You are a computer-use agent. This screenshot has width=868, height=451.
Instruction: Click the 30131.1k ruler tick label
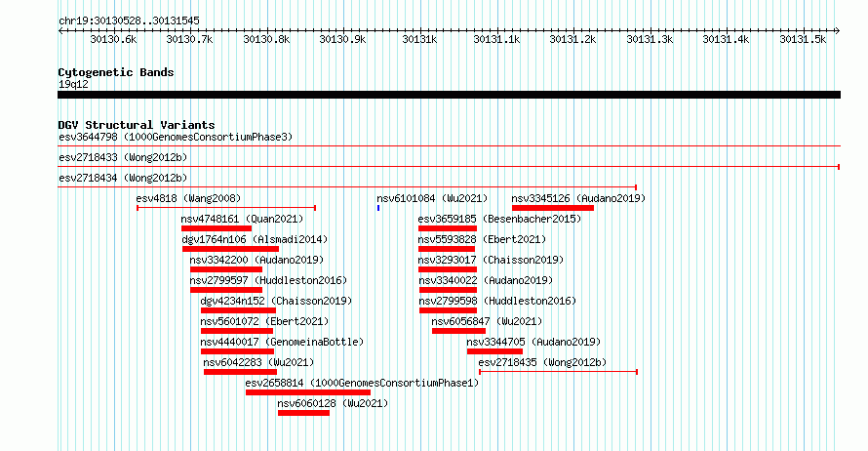click(x=496, y=39)
